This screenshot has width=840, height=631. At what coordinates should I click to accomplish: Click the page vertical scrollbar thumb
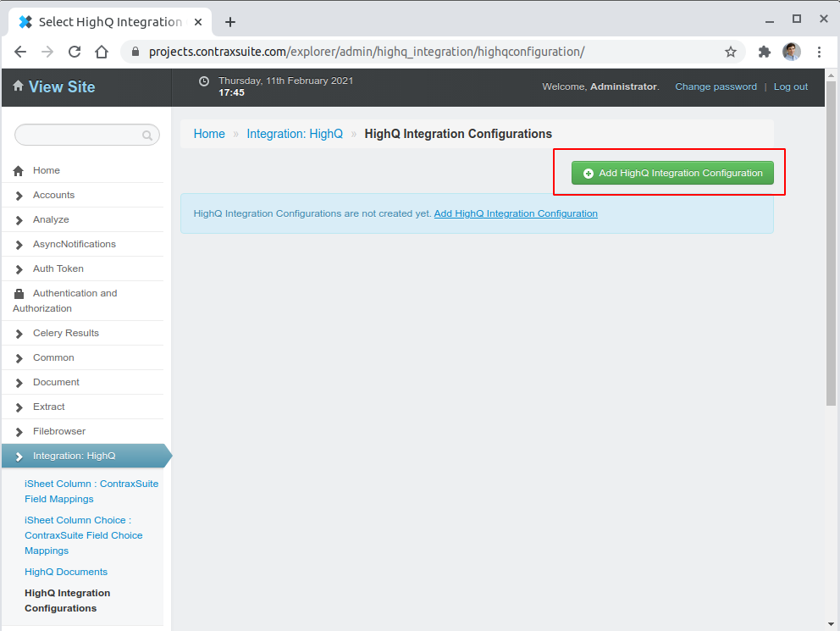coord(831,244)
